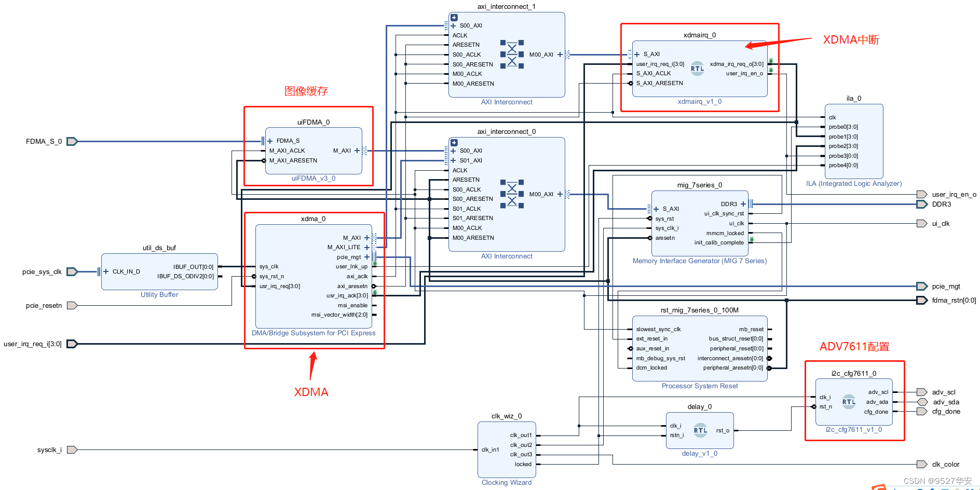Expand M00_AXI port on axi_interconnect_1
This screenshot has height=490, width=980.
tap(560, 55)
